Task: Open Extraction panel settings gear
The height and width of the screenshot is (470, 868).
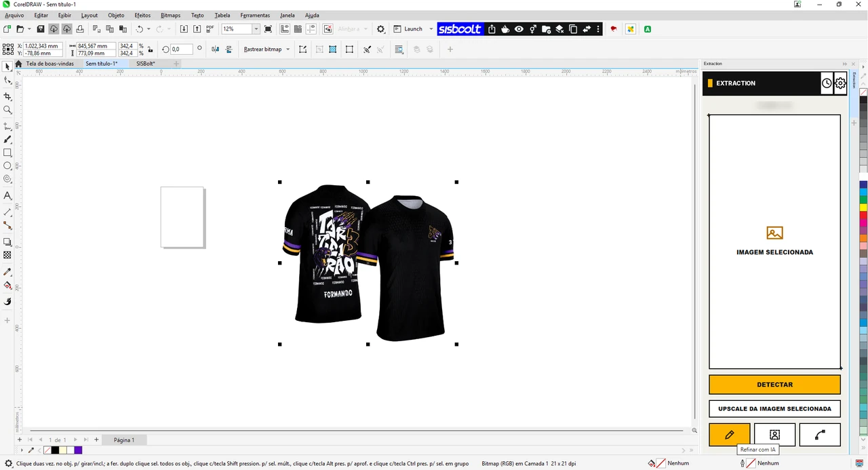Action: pyautogui.click(x=840, y=83)
